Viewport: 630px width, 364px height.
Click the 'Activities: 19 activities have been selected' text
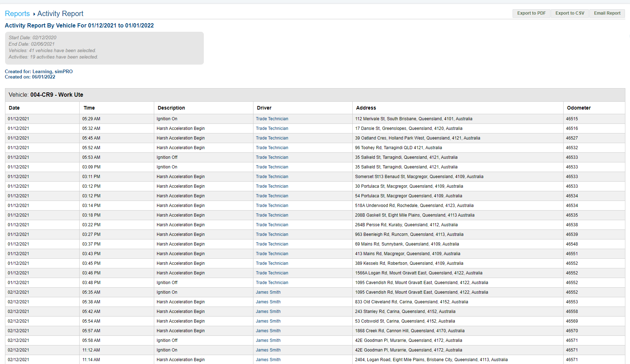(x=53, y=57)
